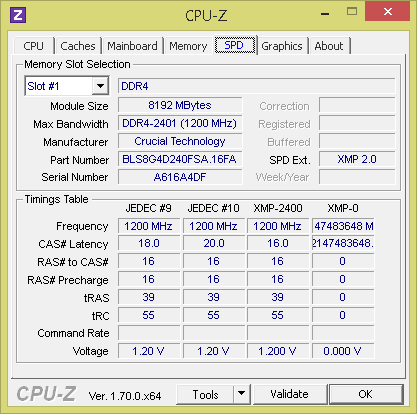Click the Validate button
The image size is (417, 414).
pos(290,394)
